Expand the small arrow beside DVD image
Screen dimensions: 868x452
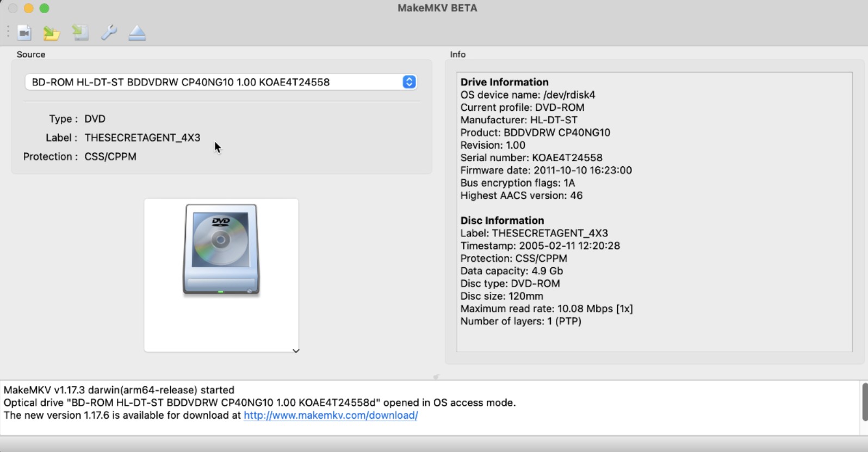coord(296,351)
